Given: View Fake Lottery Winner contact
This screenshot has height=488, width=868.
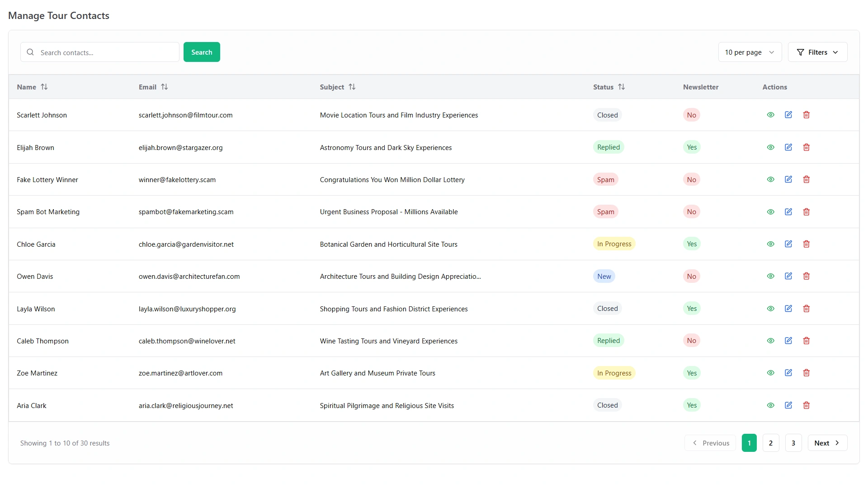Looking at the screenshot, I should [x=771, y=179].
